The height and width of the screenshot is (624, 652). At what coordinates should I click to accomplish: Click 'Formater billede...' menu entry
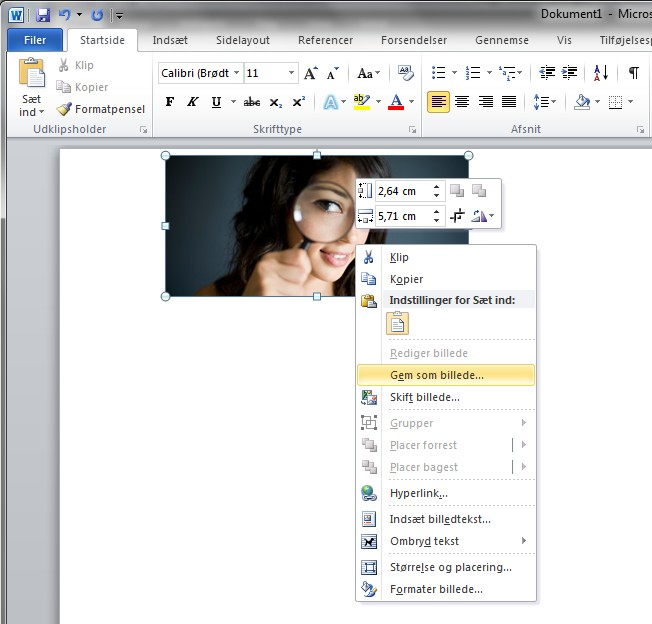point(436,589)
